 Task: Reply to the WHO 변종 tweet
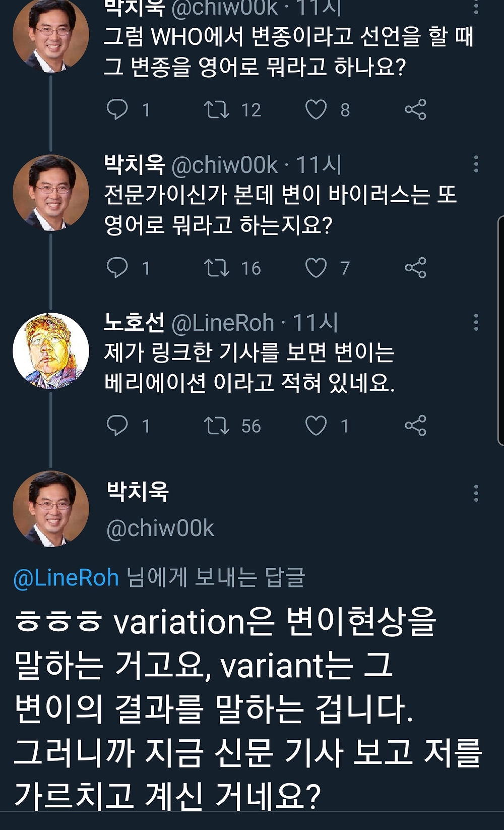pyautogui.click(x=117, y=109)
